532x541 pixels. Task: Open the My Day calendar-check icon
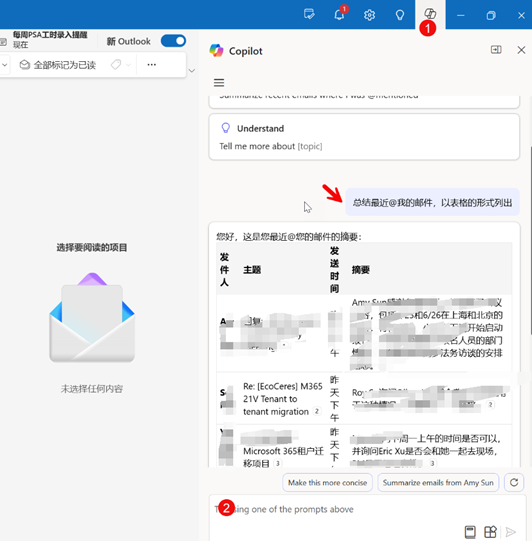point(309,14)
